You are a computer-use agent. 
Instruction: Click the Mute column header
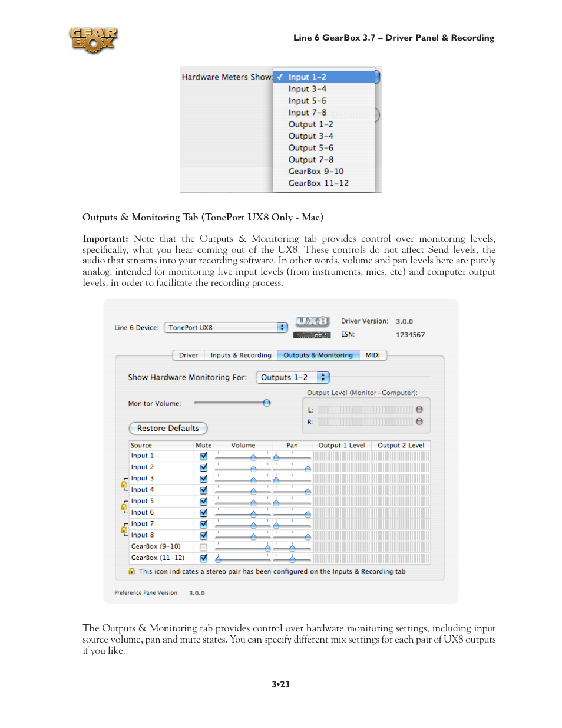tap(204, 445)
